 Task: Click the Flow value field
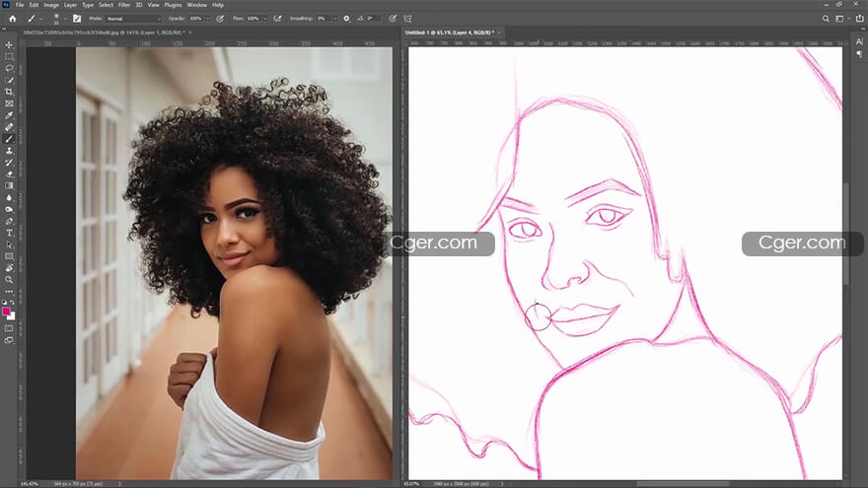253,19
